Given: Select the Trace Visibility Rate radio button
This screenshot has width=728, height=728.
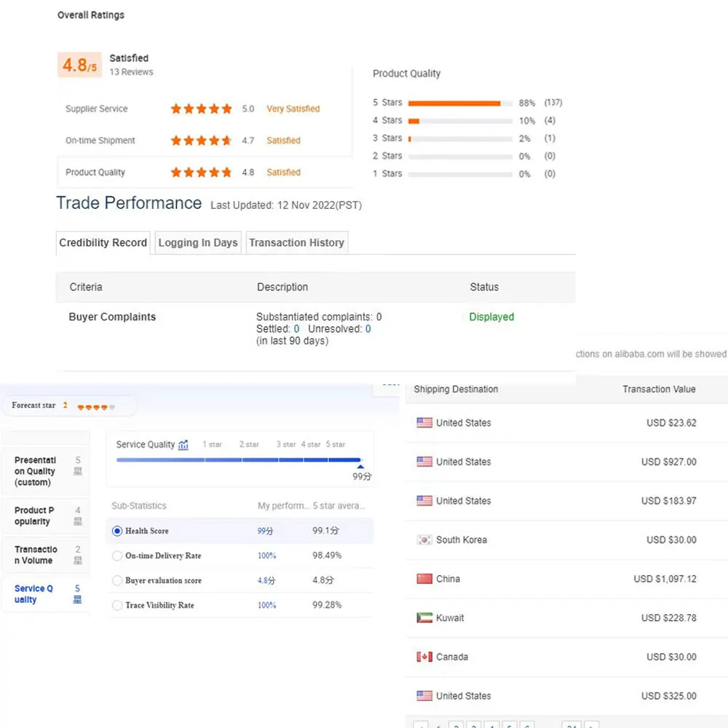Looking at the screenshot, I should (x=117, y=606).
